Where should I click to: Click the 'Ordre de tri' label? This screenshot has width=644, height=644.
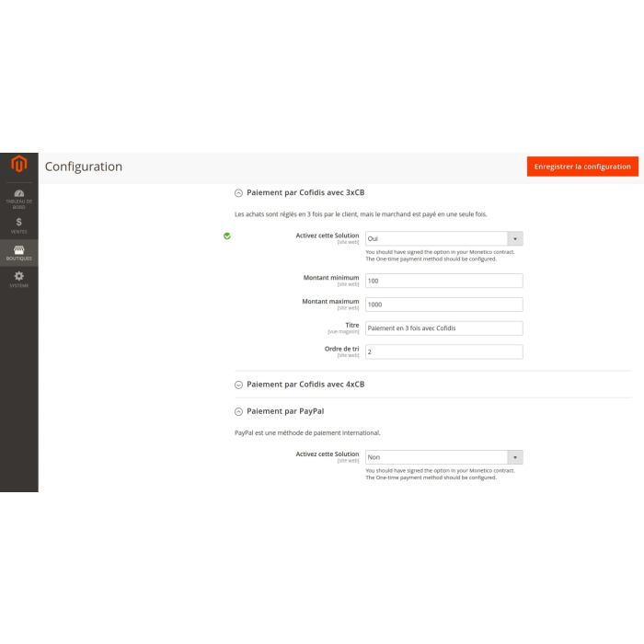(x=341, y=349)
